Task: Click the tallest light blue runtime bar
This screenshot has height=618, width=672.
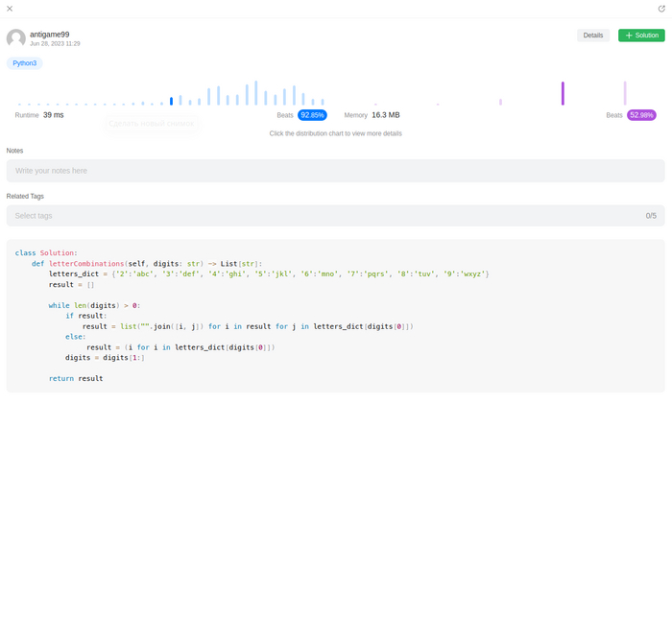Action: pyautogui.click(x=255, y=93)
